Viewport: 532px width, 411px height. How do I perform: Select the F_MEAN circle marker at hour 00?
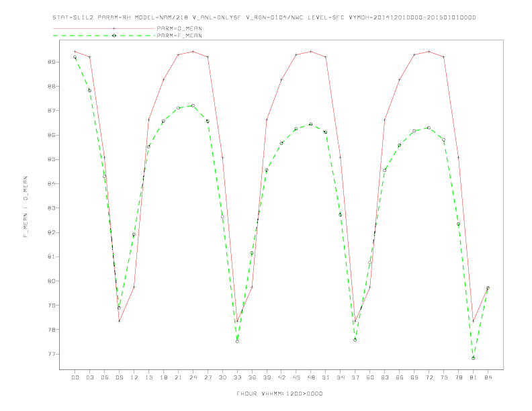(x=75, y=57)
